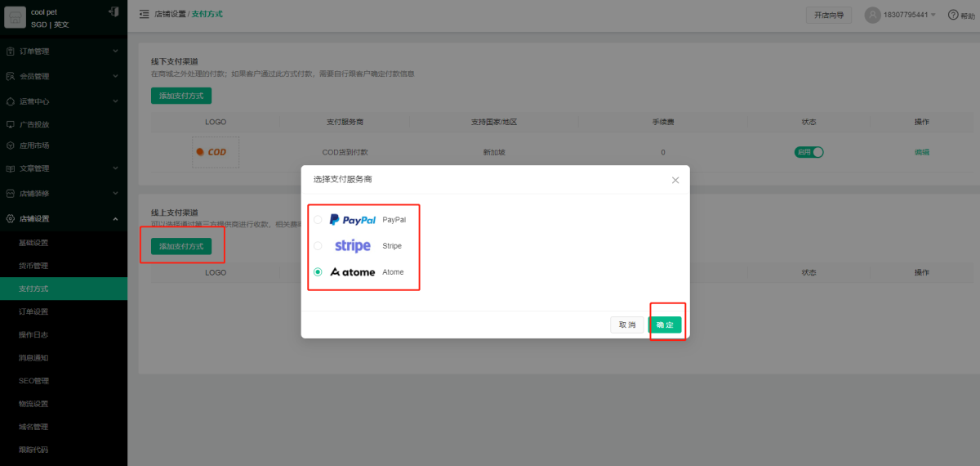Choose the Atome radio option
Image resolution: width=980 pixels, height=466 pixels.
318,272
